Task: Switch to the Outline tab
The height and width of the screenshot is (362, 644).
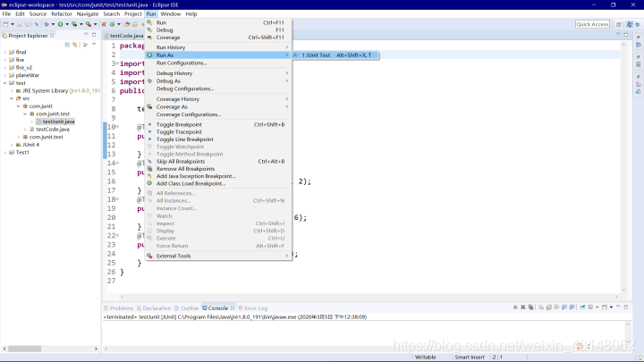Action: pyautogui.click(x=186, y=308)
